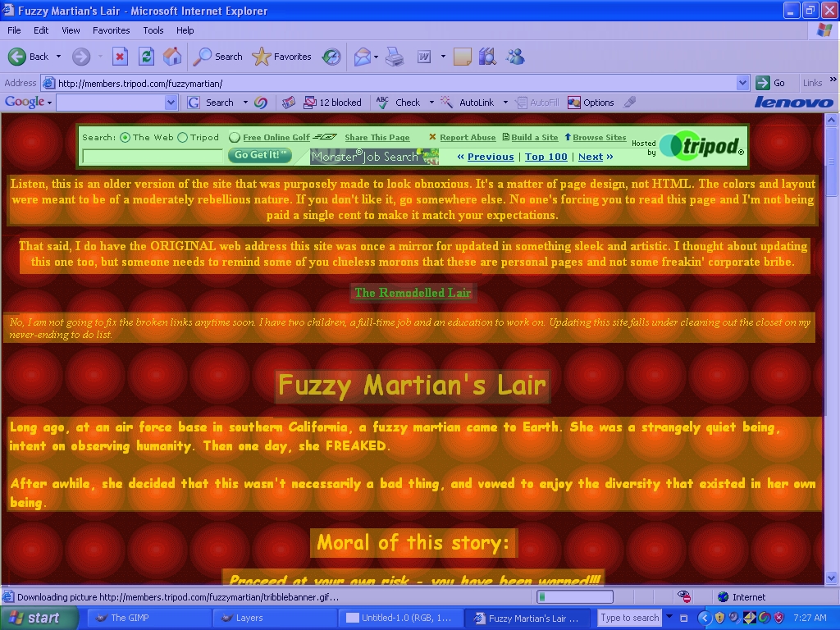840x630 pixels.
Task: Open the Tools menu
Action: tap(153, 30)
